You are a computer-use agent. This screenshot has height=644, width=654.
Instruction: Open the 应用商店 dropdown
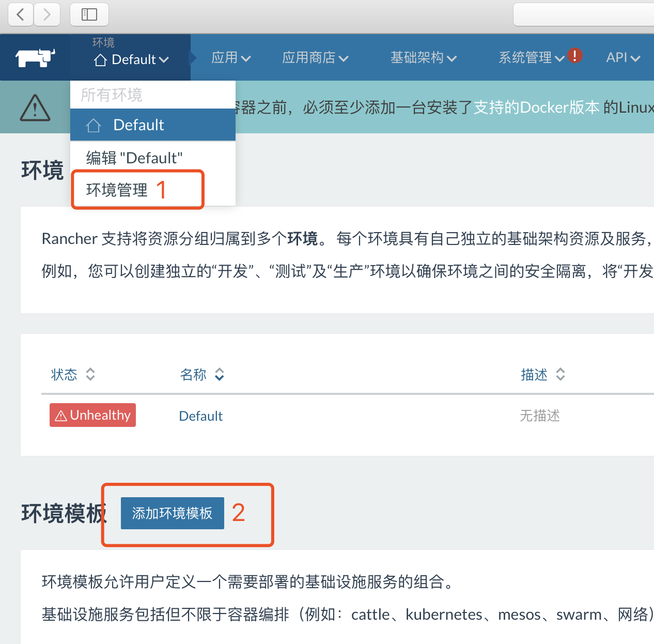(315, 58)
